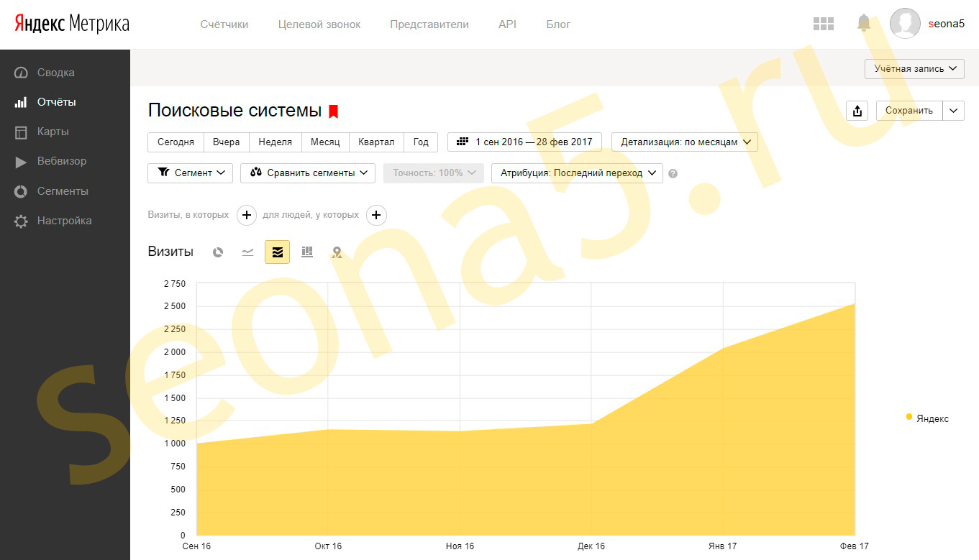The image size is (979, 560).
Task: Open the API link in top navigation
Action: click(x=507, y=24)
